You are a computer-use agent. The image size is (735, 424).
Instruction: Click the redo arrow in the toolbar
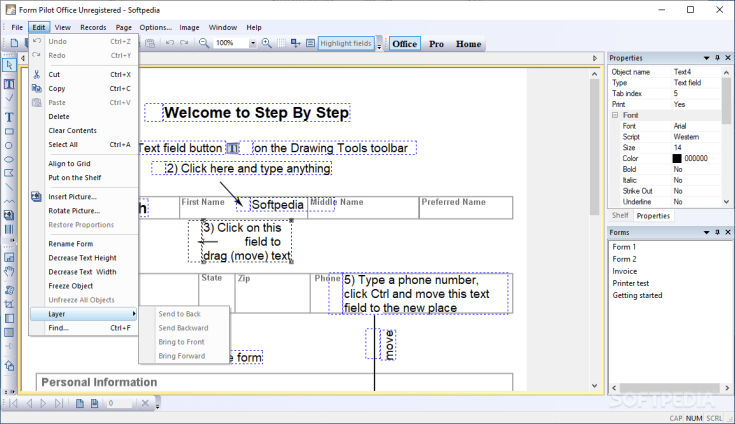coord(184,43)
